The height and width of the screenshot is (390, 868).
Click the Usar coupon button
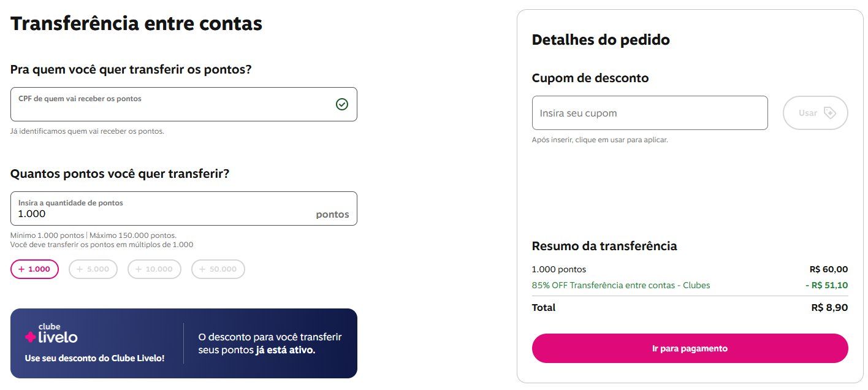815,113
